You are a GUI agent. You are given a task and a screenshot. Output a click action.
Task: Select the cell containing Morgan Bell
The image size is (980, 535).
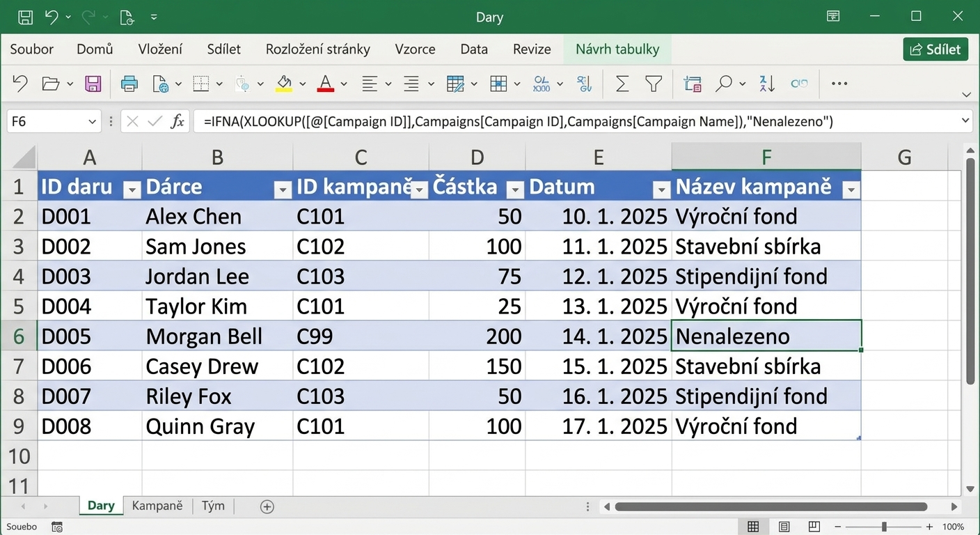click(x=217, y=336)
